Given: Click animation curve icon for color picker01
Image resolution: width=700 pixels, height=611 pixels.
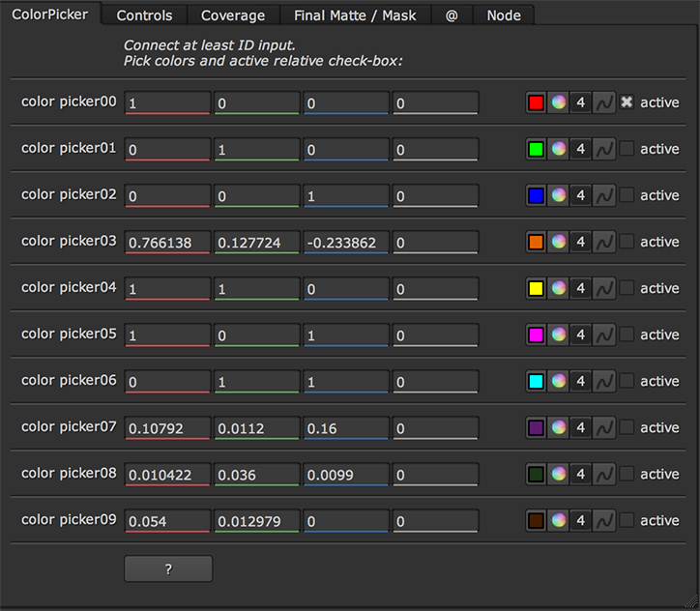Looking at the screenshot, I should 603,149.
